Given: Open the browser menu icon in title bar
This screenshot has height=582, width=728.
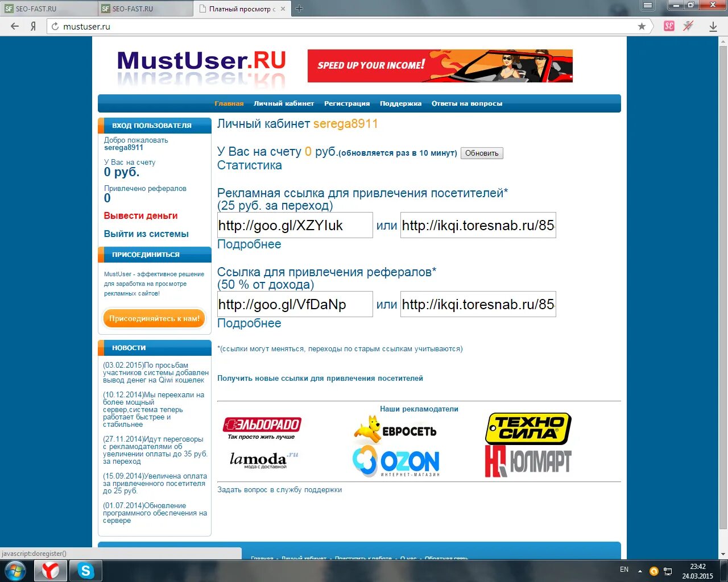Looking at the screenshot, I should 648,5.
